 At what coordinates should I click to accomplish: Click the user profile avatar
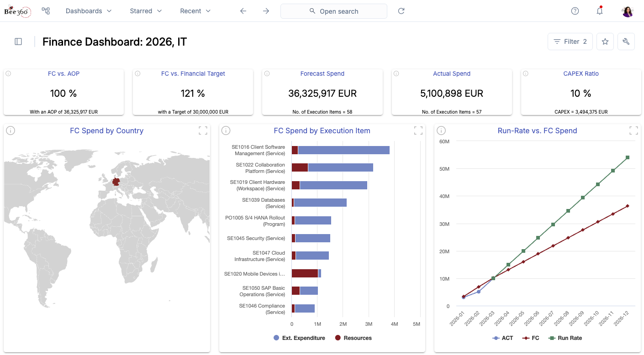pyautogui.click(x=628, y=11)
